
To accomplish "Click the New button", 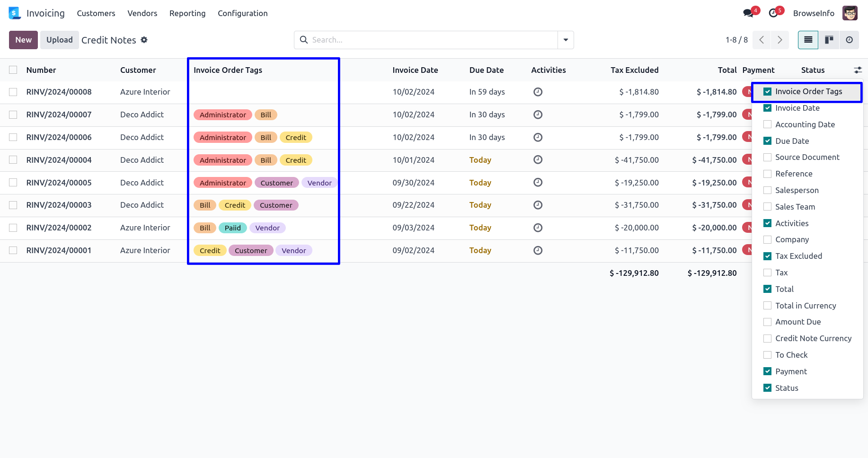I will tap(23, 40).
